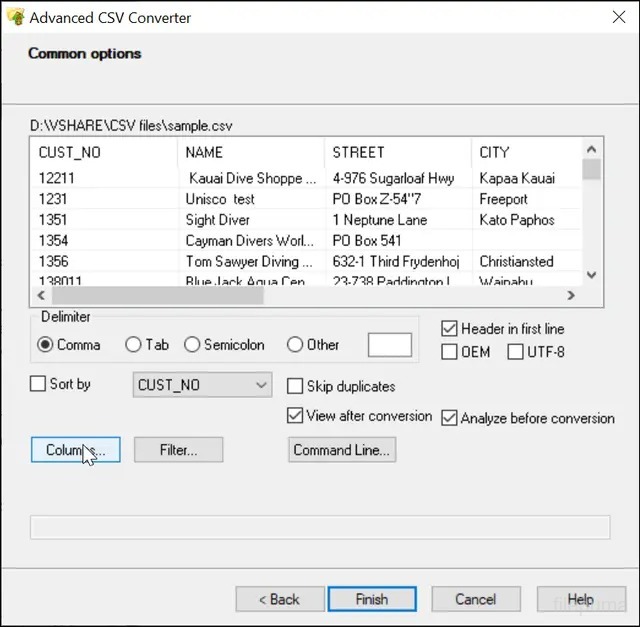The width and height of the screenshot is (640, 627).
Task: Select the Comma delimiter radio button
Action: click(45, 345)
